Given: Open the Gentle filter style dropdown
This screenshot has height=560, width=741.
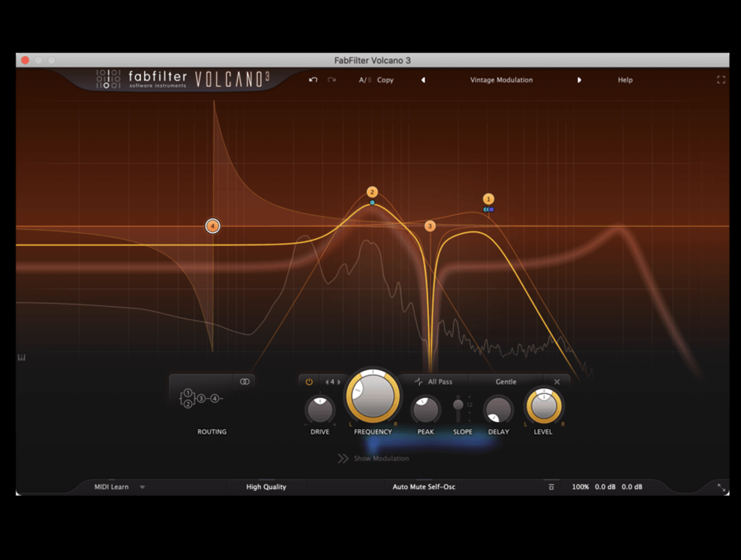Looking at the screenshot, I should pos(506,382).
